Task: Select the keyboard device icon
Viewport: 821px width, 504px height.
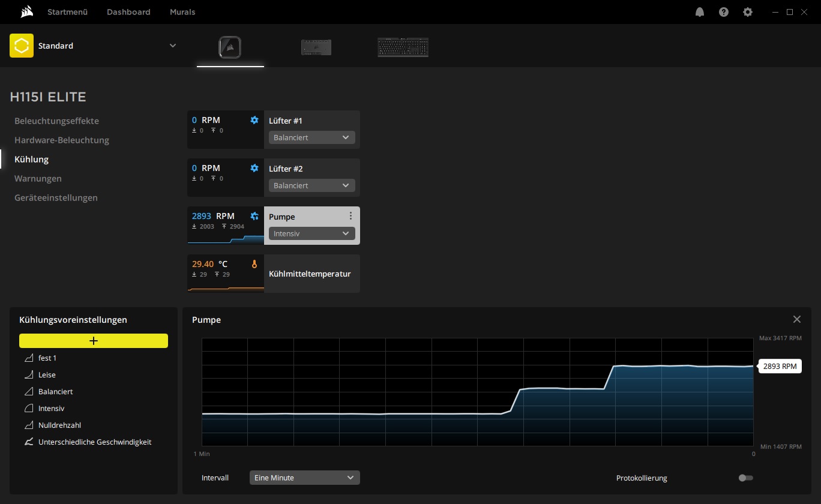Action: tap(403, 47)
